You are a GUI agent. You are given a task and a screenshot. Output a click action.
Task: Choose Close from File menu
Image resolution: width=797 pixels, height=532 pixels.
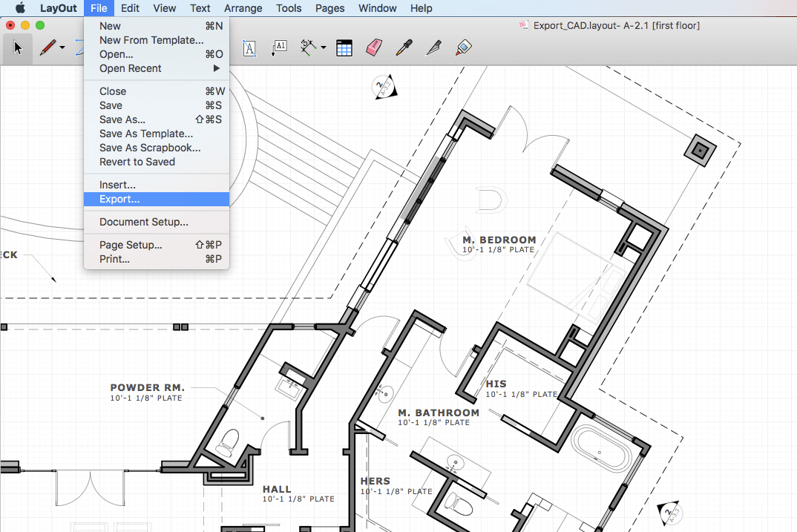(x=157, y=91)
